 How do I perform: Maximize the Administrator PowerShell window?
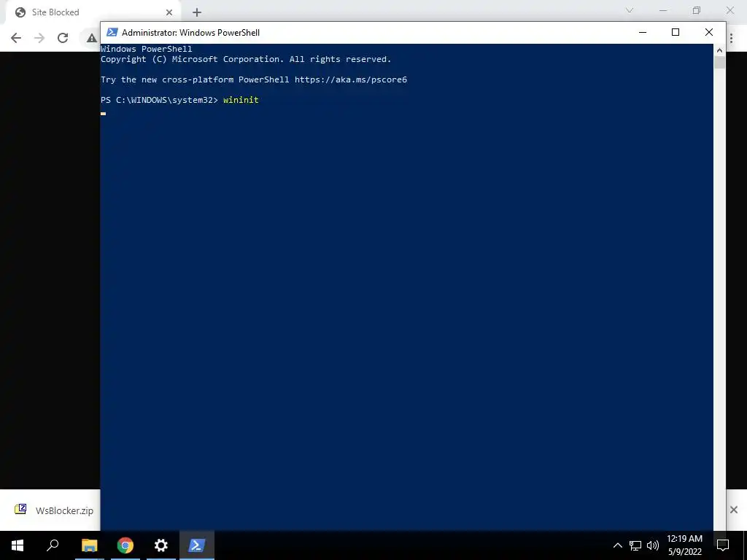pos(675,32)
